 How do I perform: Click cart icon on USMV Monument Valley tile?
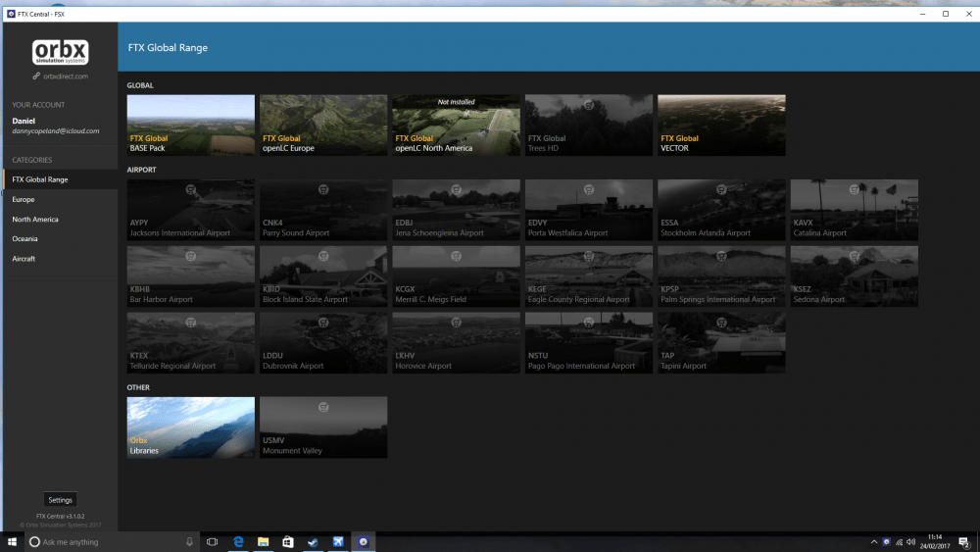point(323,407)
